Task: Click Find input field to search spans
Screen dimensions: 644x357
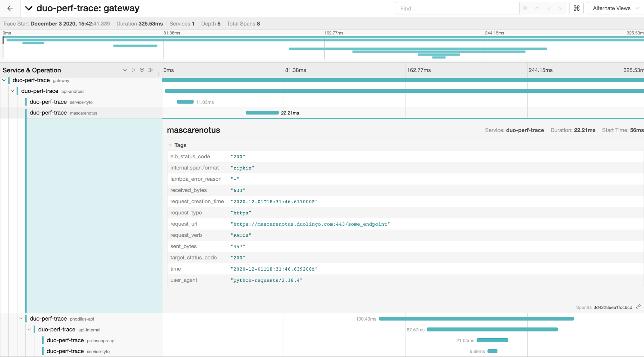Action: pos(456,8)
